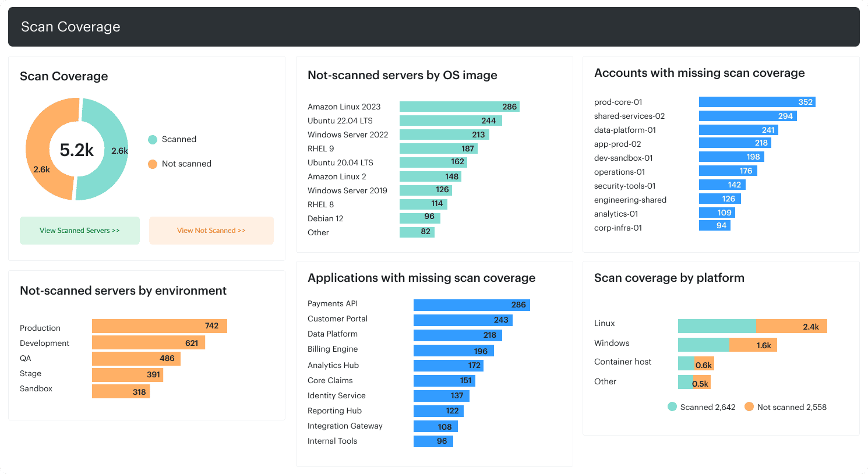Click shared-services-02 bar showing 294
Viewport: 868px width, 474px height.
pos(748,116)
